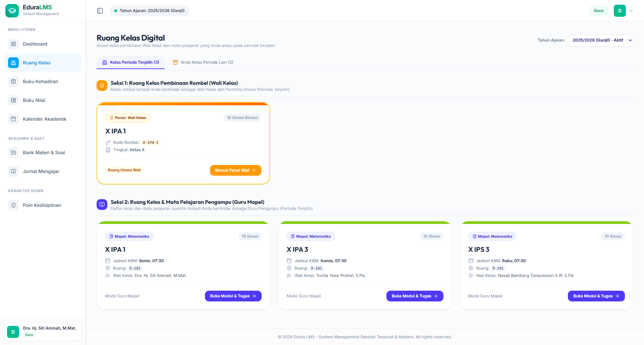Click the Ruang Utama Wali tag
This screenshot has height=345, width=644.
click(x=124, y=170)
